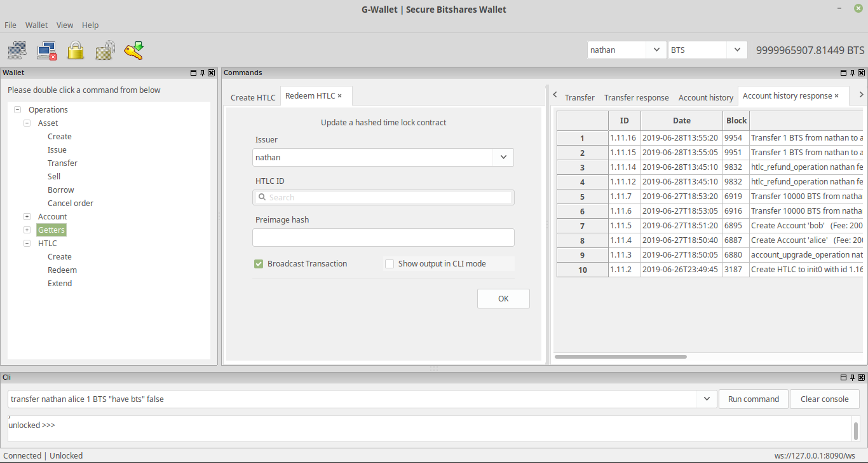This screenshot has height=463, width=868.
Task: Click row header number 10
Action: pyautogui.click(x=582, y=270)
